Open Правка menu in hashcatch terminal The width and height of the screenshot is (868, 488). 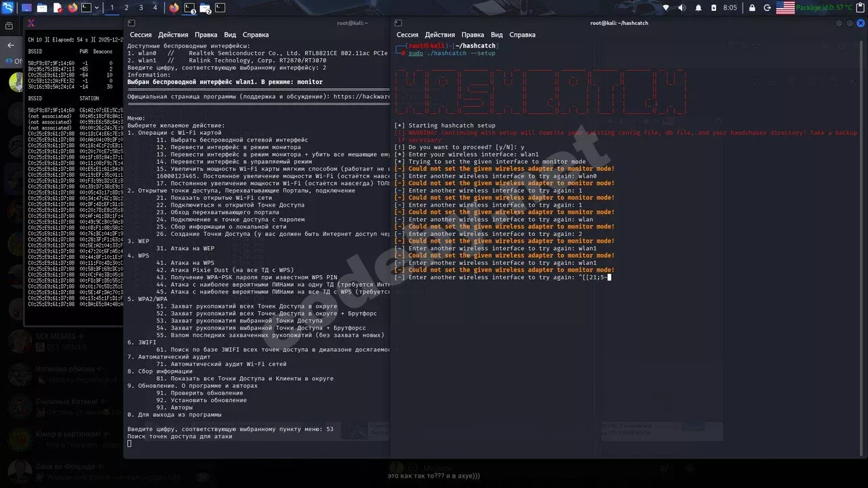[x=473, y=35]
